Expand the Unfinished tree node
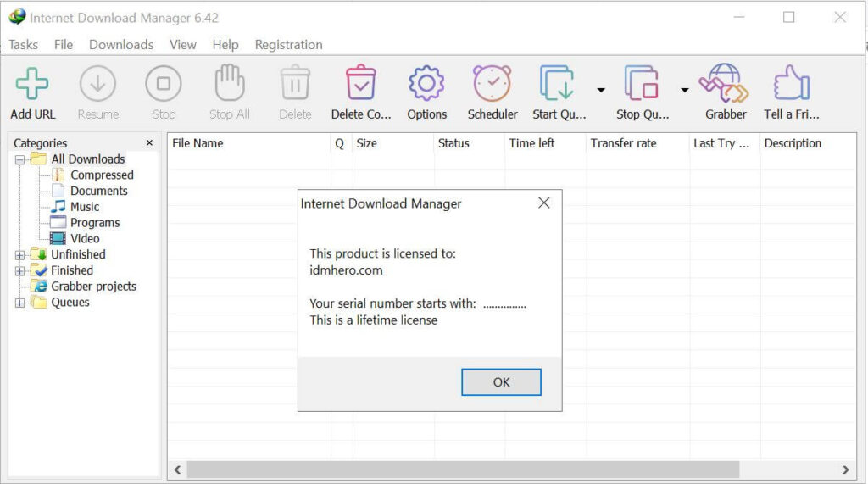Image resolution: width=868 pixels, height=484 pixels. (20, 255)
